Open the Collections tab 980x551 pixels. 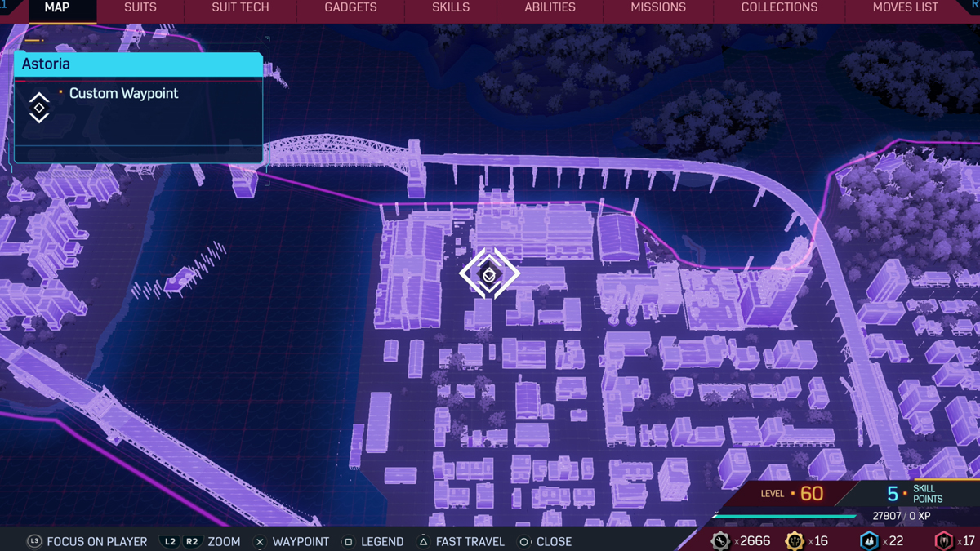[x=778, y=7]
